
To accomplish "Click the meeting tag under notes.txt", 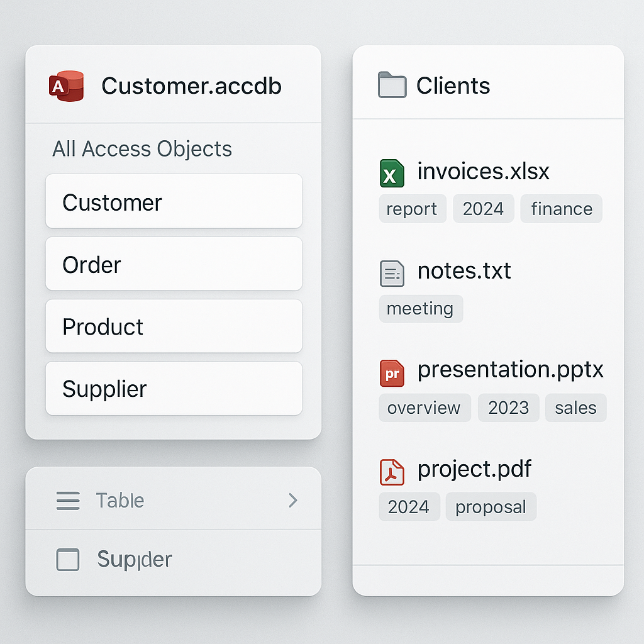I will point(421,308).
